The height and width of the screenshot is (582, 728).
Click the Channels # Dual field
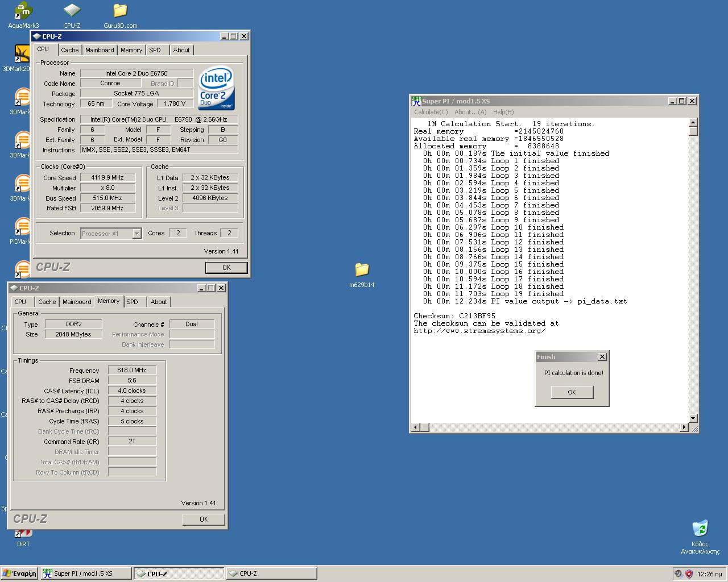192,324
